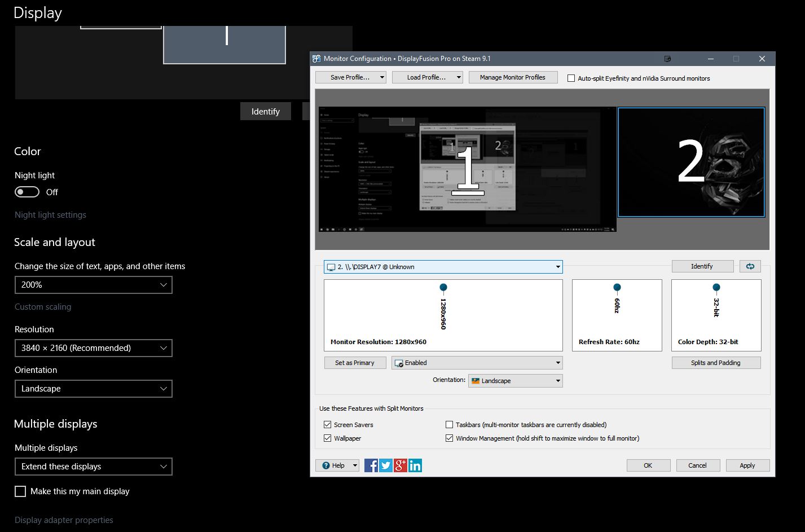Open the Save Profile menu arrow
The image size is (805, 532).
382,77
